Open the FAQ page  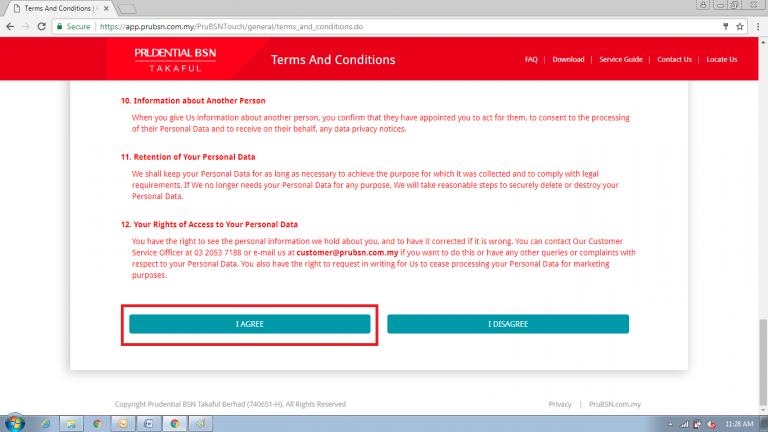click(531, 59)
